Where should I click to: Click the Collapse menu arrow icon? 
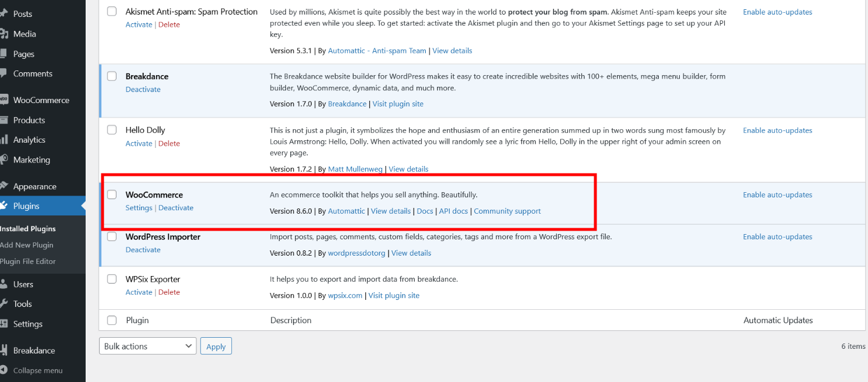pyautogui.click(x=3, y=370)
